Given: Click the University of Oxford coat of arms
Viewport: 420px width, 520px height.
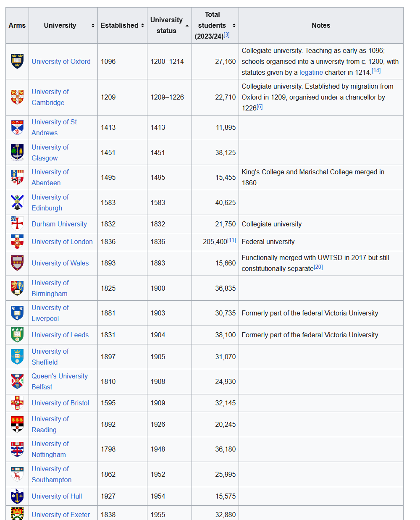Looking at the screenshot, I should pos(17,61).
